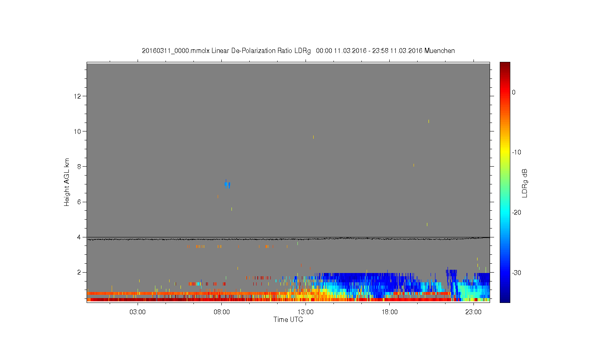607x364 pixels.
Task: Click the blue echo patch near 7 km
Action: coord(227,184)
